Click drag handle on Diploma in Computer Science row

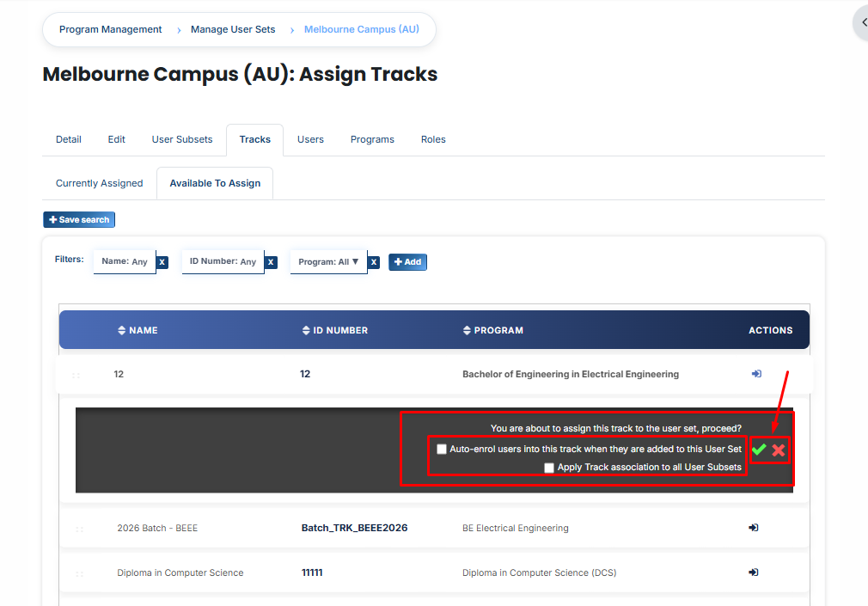tap(79, 574)
